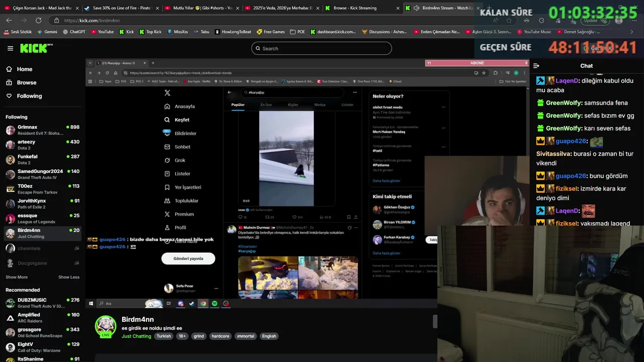The height and width of the screenshot is (362, 644).
Task: Open the Sesli Sözlük bookmark
Action: tap(18, 32)
